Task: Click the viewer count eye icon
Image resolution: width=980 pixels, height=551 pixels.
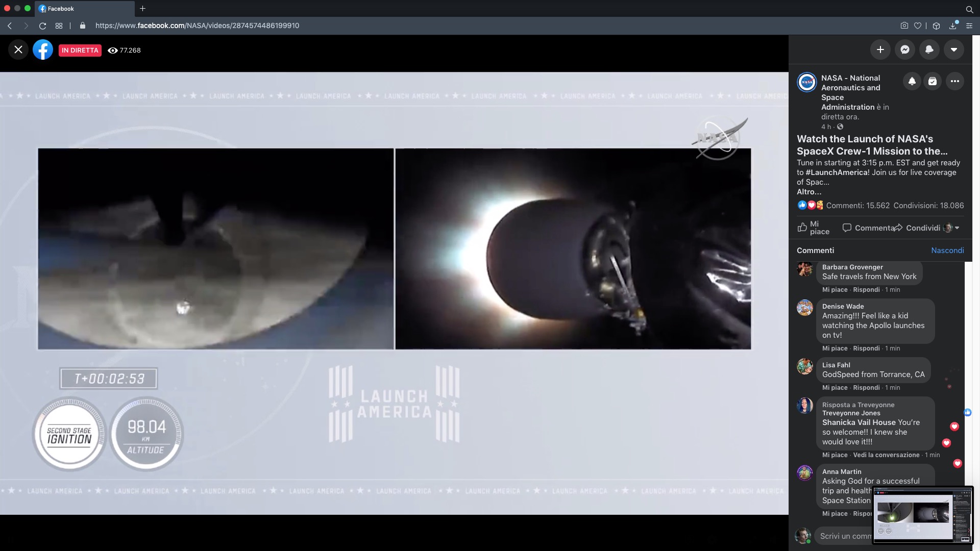Action: coord(113,50)
